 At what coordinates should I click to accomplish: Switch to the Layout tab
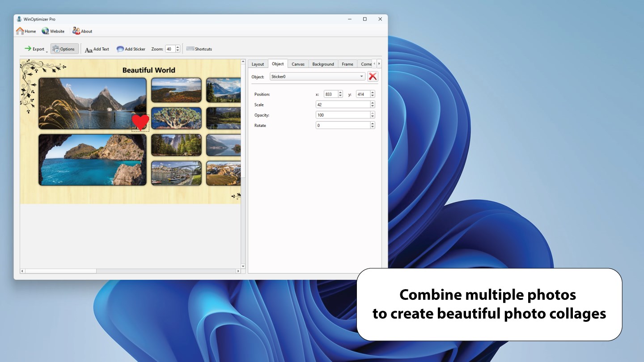coord(258,64)
